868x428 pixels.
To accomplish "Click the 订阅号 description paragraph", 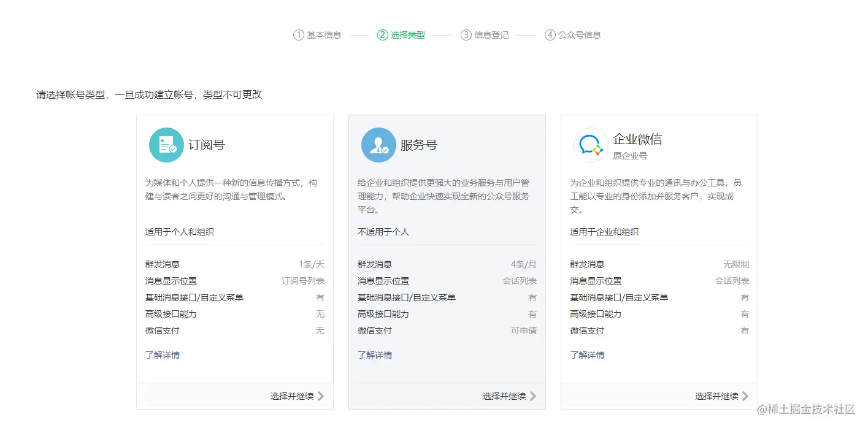I will pyautogui.click(x=231, y=189).
